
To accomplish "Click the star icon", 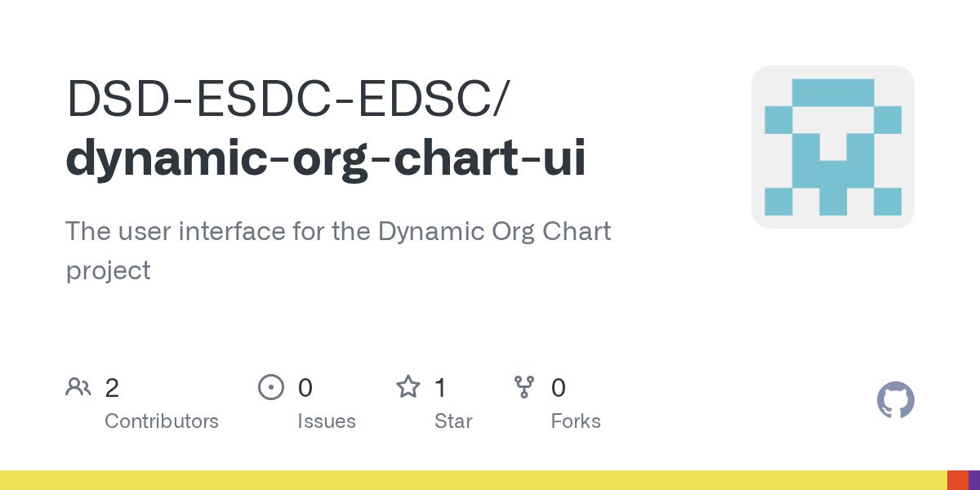I will (x=408, y=386).
